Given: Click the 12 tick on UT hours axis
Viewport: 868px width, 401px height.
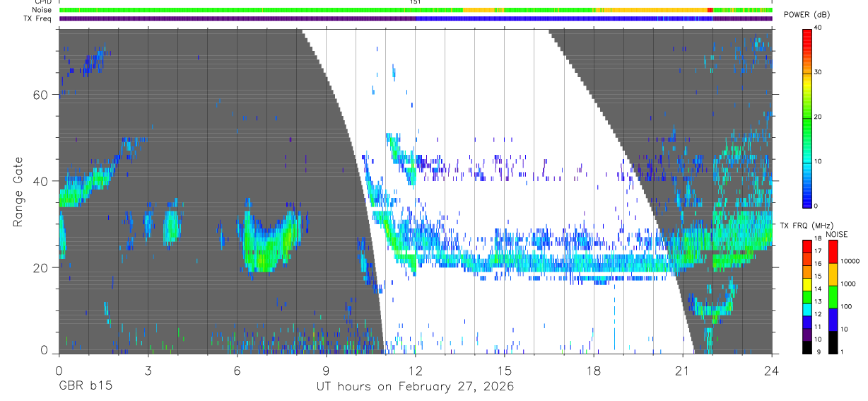Looking at the screenshot, I should tap(416, 370).
